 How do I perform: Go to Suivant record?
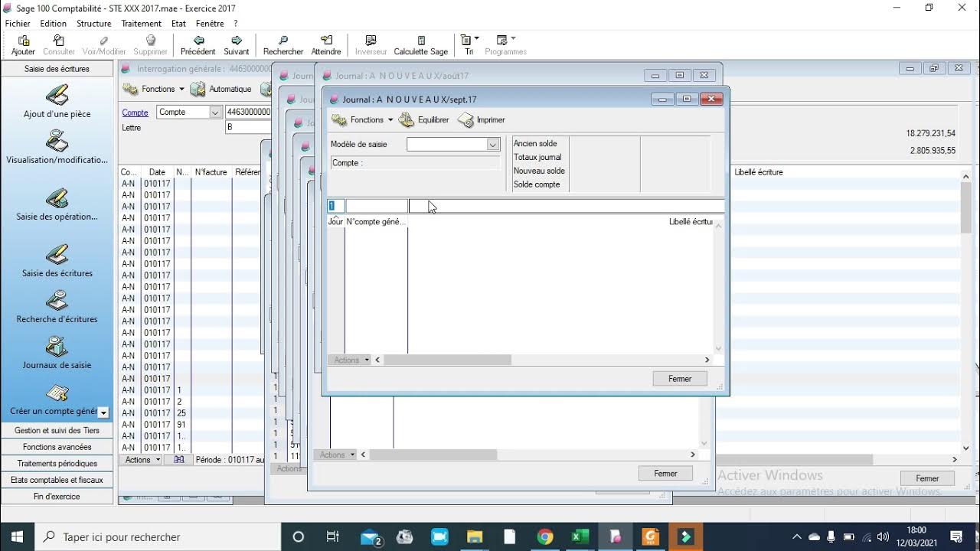pos(237,45)
